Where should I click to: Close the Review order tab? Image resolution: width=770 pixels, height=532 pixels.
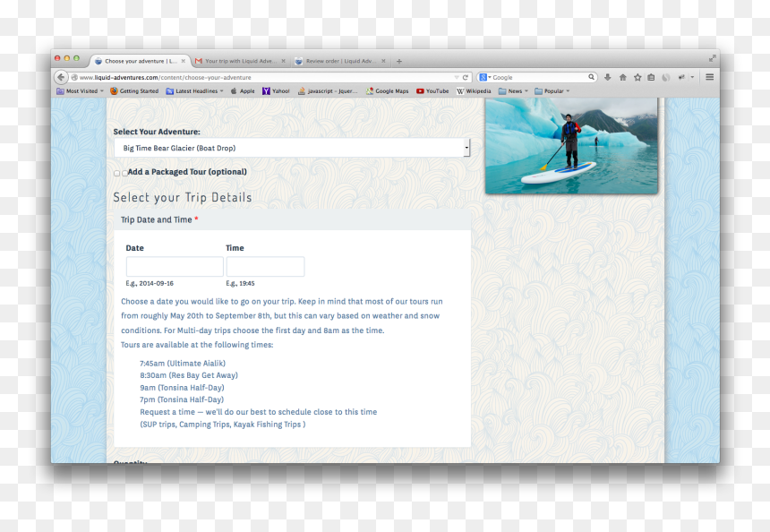[x=383, y=62]
